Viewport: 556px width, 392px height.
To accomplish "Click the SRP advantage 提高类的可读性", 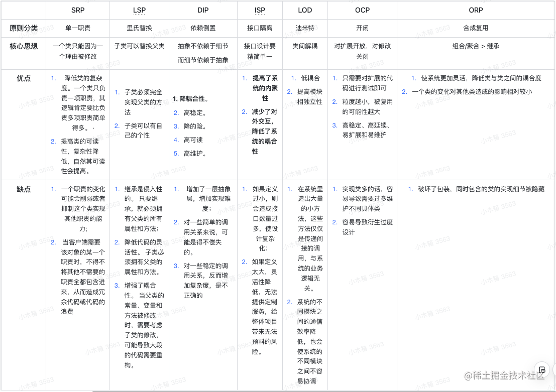I will coord(83,156).
